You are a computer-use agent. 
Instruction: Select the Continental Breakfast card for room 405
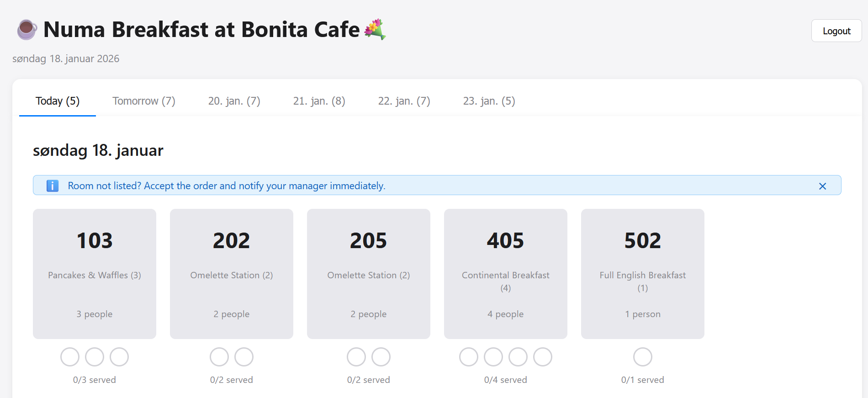coord(505,273)
